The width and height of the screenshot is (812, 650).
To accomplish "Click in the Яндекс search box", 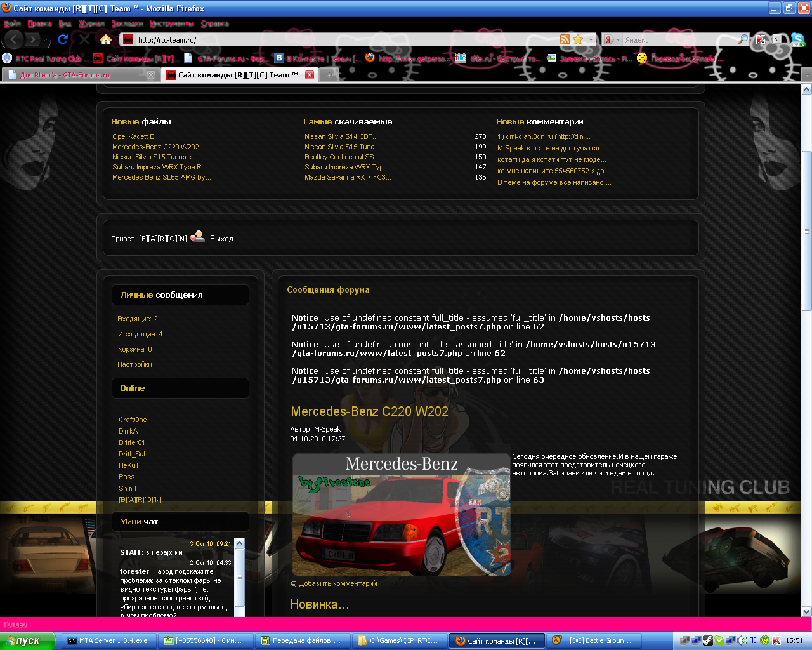I will [x=679, y=39].
